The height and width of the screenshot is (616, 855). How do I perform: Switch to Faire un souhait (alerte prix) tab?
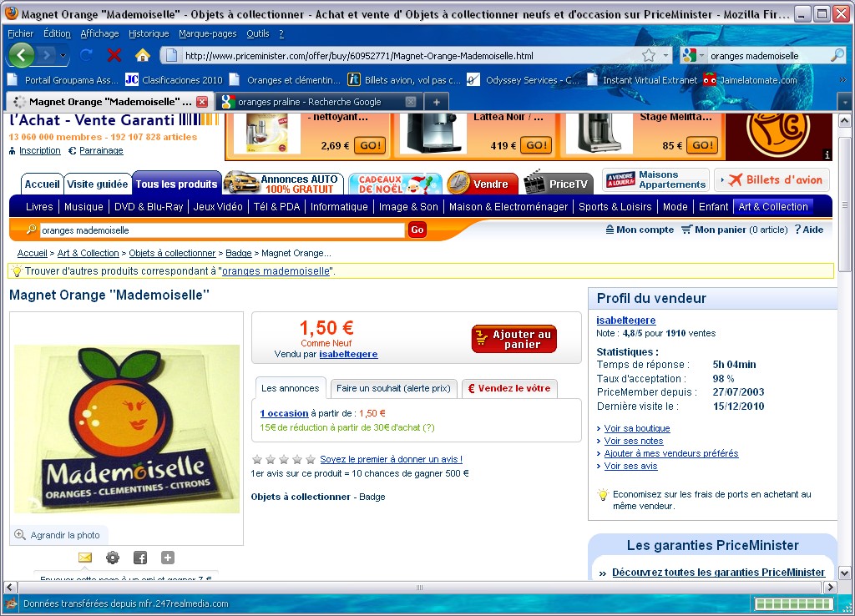[x=393, y=388]
